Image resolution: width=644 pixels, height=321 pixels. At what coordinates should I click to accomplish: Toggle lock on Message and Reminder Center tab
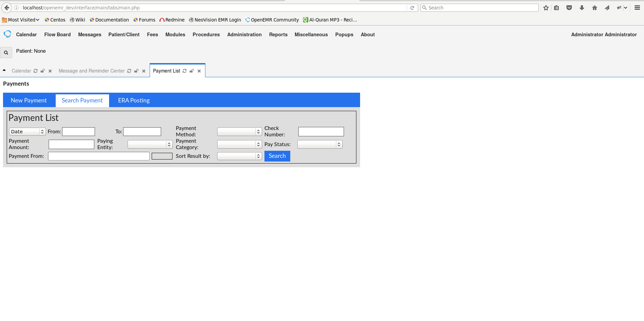tap(136, 71)
